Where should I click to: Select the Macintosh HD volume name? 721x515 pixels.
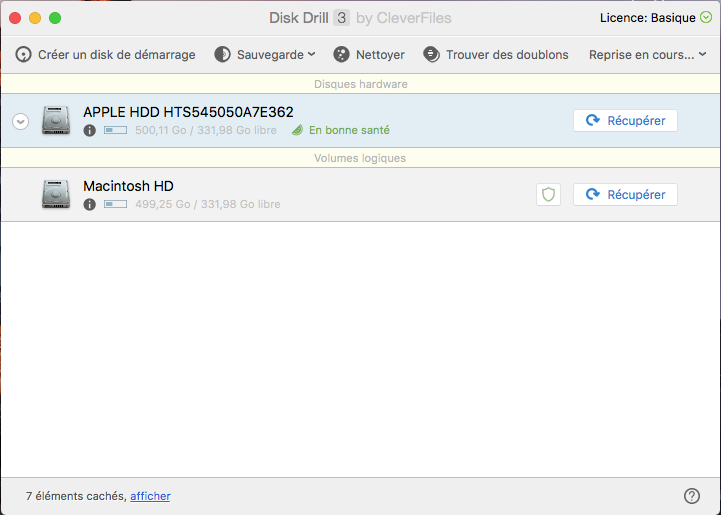coord(128,186)
